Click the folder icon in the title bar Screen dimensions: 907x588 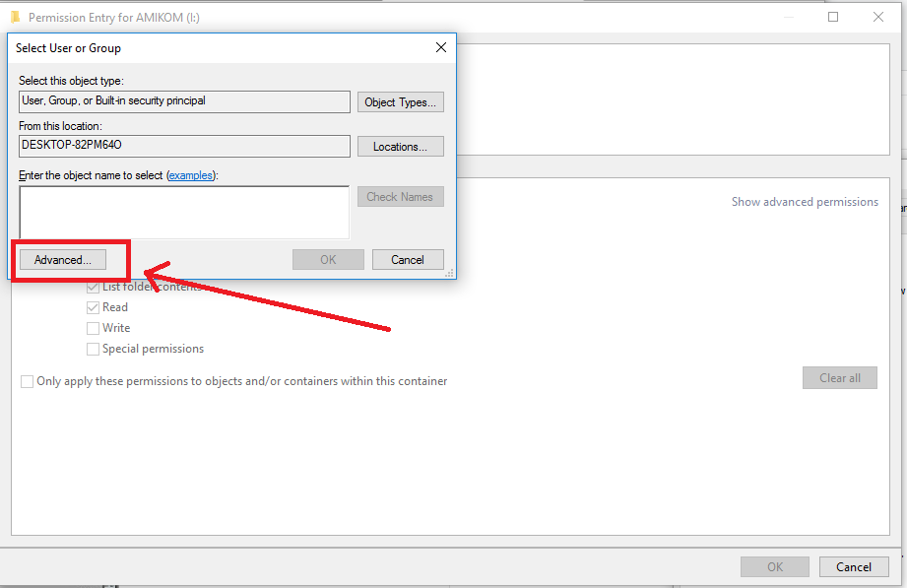point(14,17)
